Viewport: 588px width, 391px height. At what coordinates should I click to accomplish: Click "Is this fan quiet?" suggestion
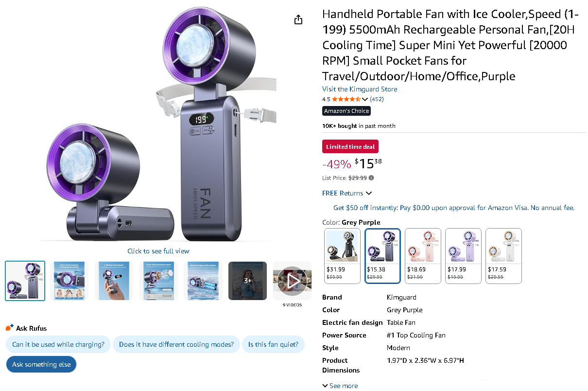tap(273, 344)
